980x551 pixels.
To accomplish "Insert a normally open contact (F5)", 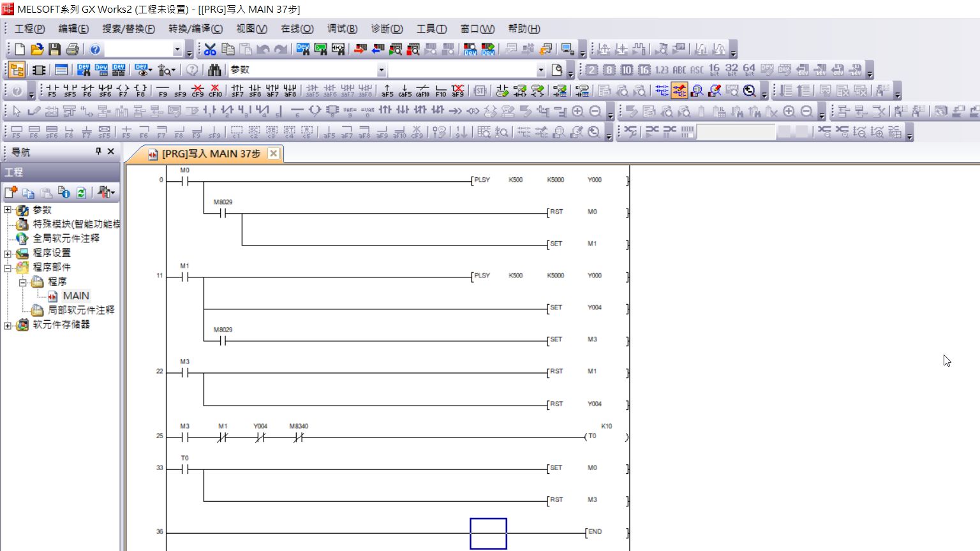I will (x=52, y=91).
